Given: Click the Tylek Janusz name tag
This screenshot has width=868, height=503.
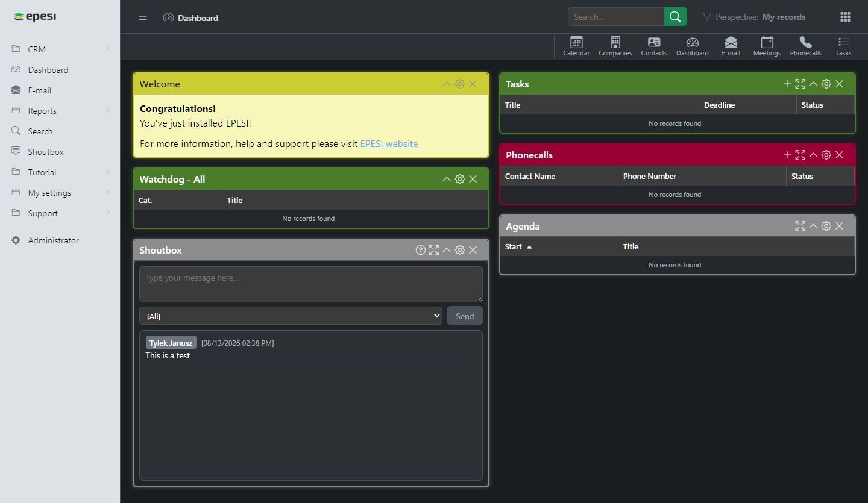Looking at the screenshot, I should tap(171, 343).
